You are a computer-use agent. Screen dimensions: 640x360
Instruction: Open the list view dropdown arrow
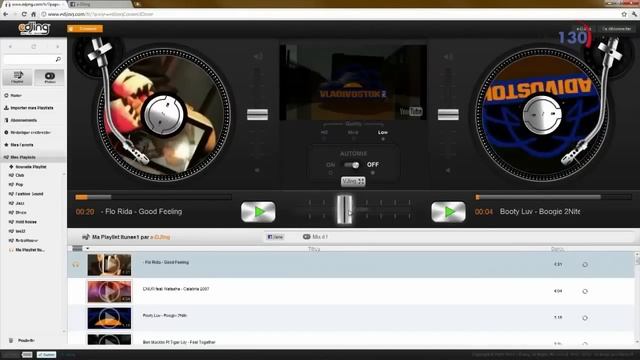87,248
